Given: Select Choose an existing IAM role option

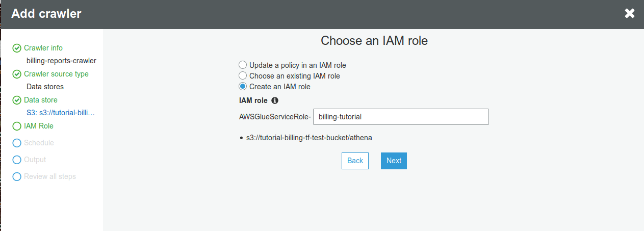Looking at the screenshot, I should click(x=243, y=76).
